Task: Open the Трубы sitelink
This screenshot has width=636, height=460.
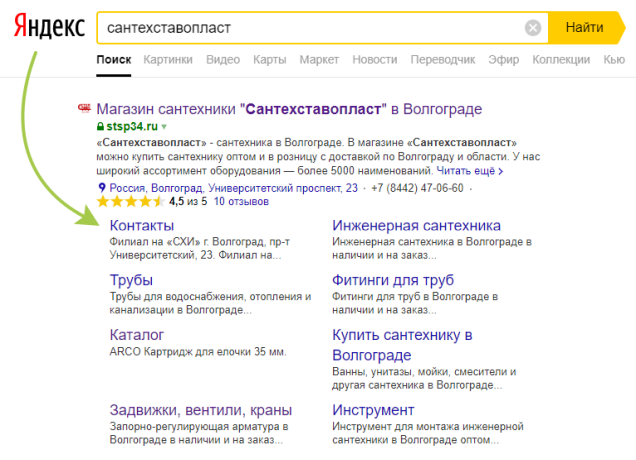Action: (131, 280)
